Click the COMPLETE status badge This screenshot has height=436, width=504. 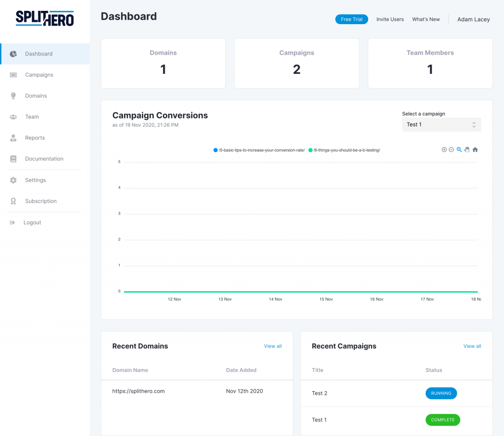point(443,420)
